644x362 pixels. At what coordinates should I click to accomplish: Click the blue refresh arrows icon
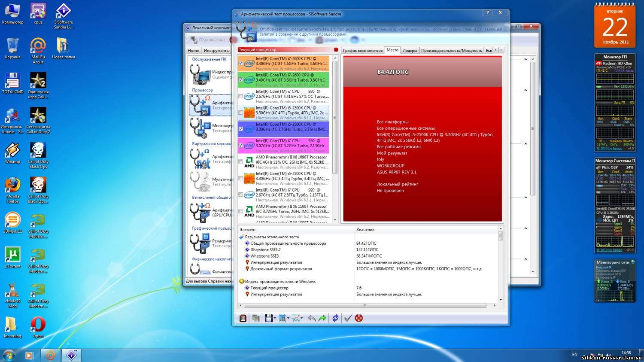click(335, 318)
